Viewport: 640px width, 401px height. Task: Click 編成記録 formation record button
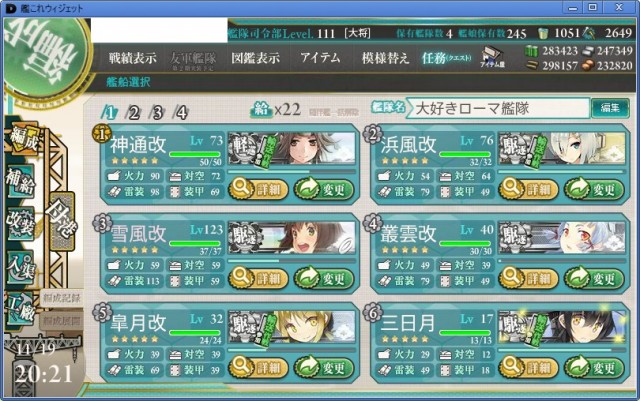point(61,299)
